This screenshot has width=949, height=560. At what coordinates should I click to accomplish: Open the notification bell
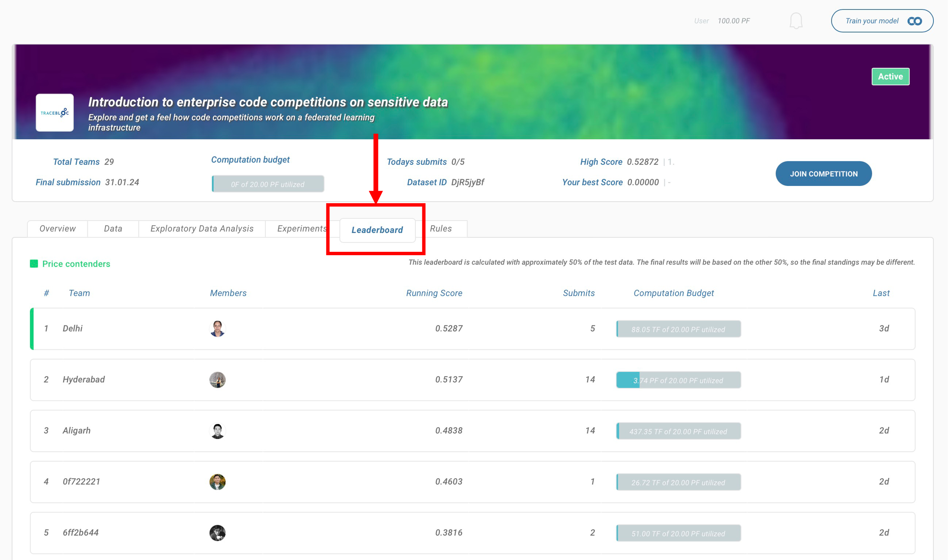796,21
